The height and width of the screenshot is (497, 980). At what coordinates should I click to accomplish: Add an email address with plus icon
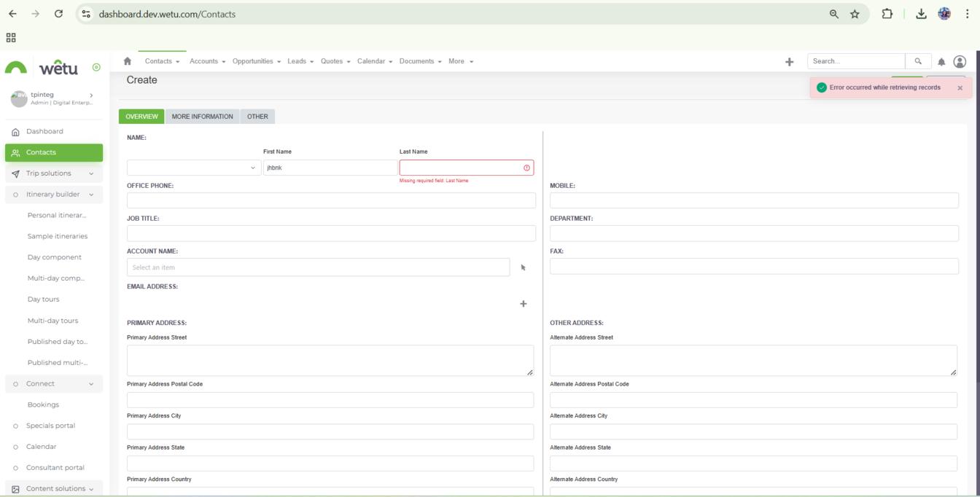click(x=523, y=304)
